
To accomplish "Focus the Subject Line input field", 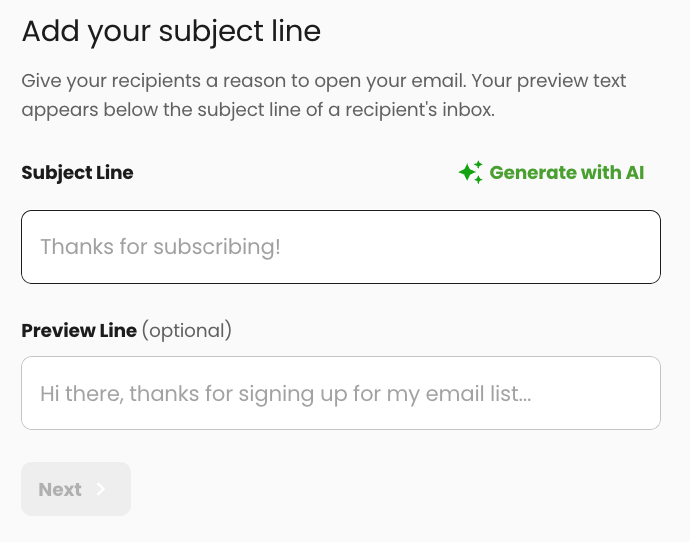I will [x=341, y=247].
